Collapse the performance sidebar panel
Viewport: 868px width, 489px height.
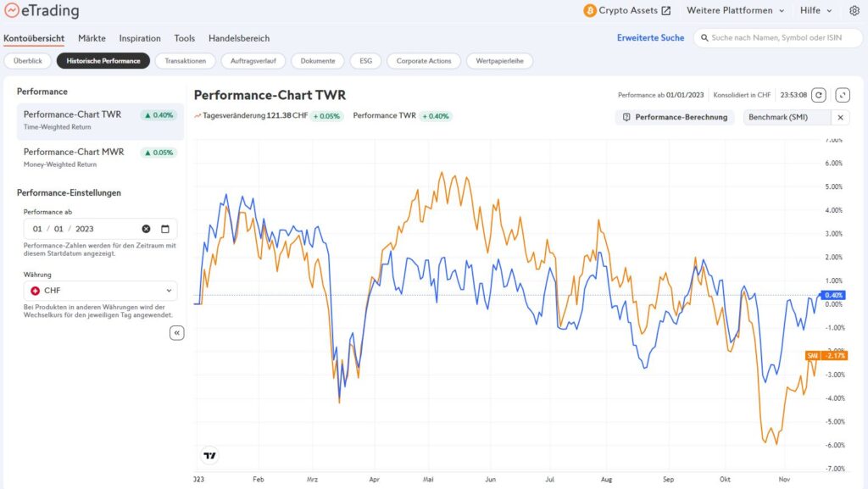pyautogui.click(x=176, y=333)
